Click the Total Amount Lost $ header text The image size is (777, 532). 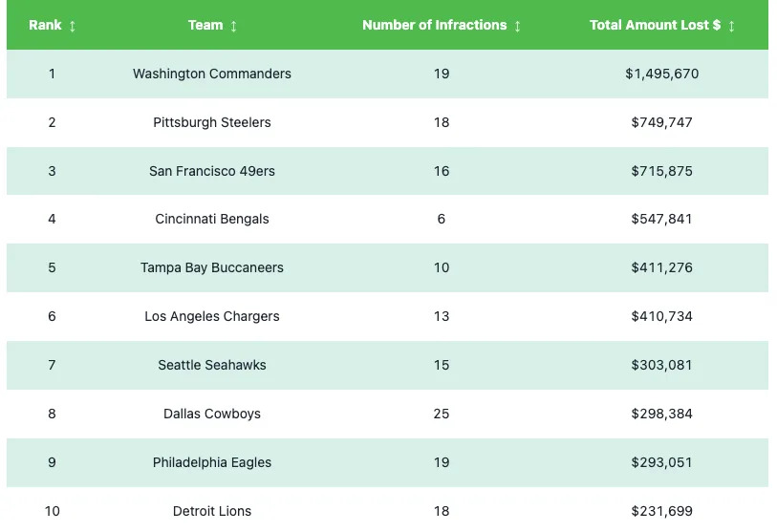(655, 25)
